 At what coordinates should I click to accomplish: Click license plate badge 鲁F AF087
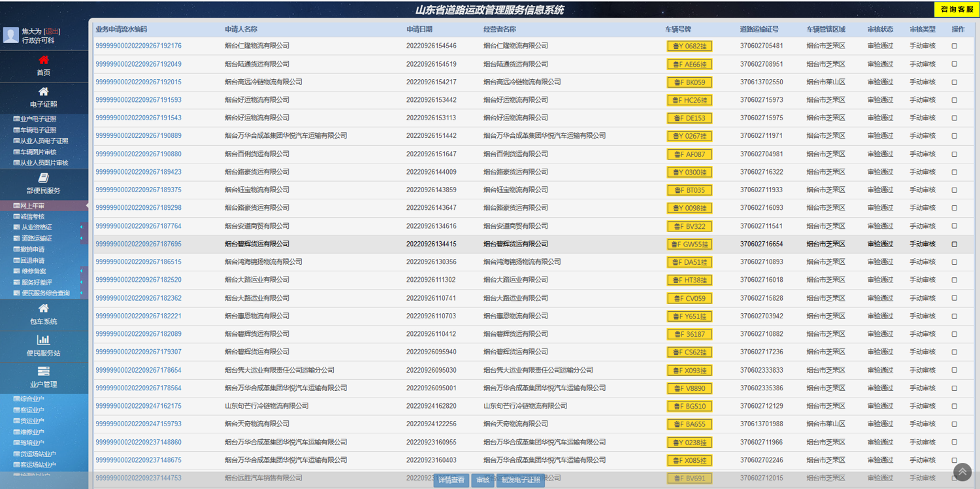pyautogui.click(x=689, y=154)
